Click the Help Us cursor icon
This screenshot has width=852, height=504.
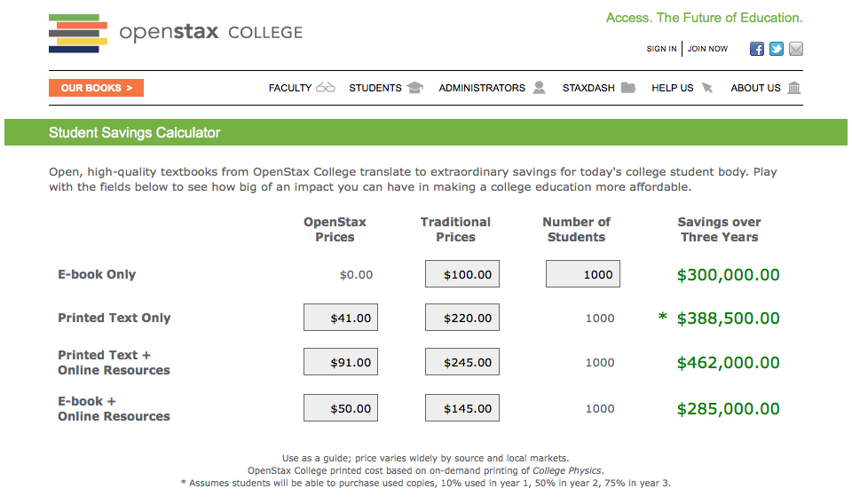(x=707, y=88)
